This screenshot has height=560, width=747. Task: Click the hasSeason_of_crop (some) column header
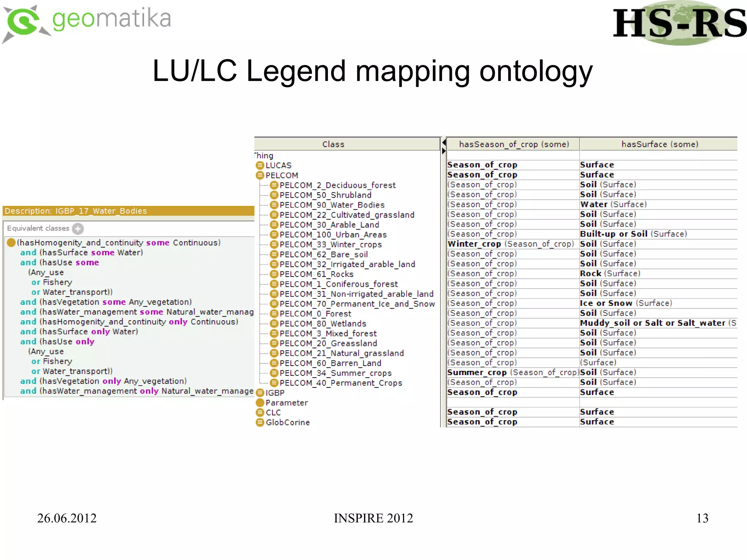click(x=513, y=144)
